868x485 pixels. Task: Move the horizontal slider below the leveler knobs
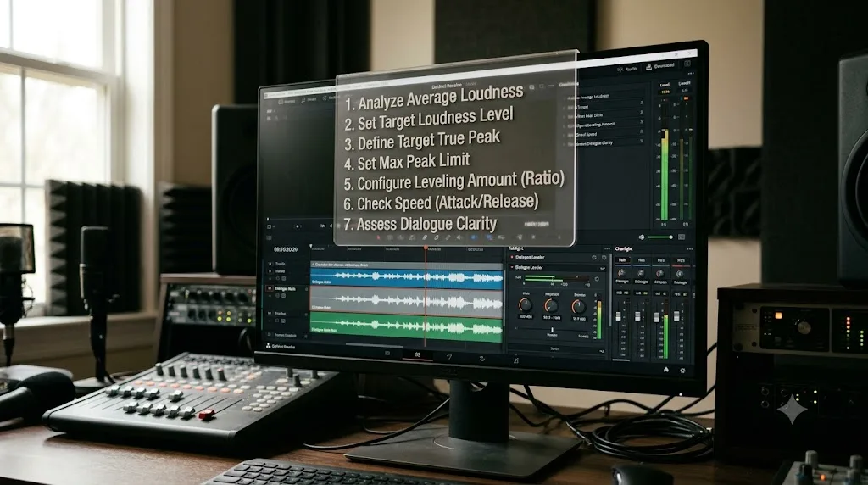pos(553,330)
